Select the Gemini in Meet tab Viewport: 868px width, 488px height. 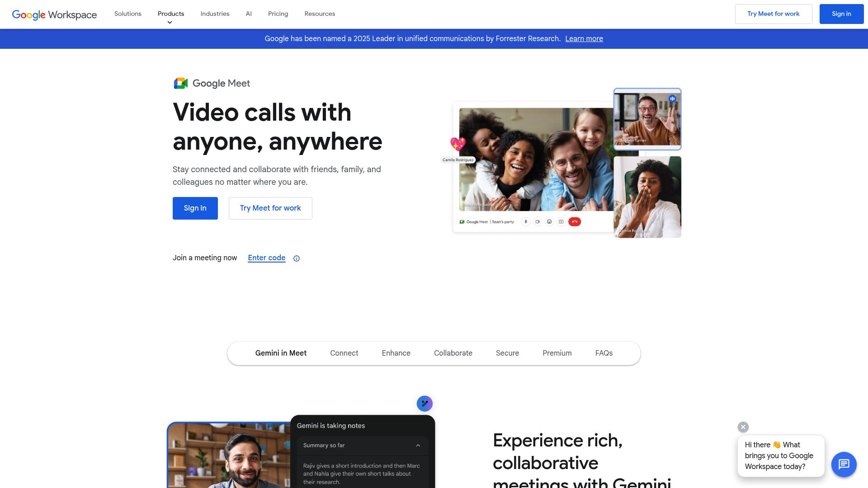281,353
